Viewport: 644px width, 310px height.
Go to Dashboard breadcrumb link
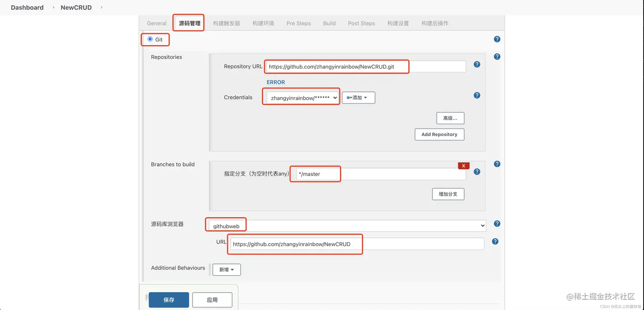coord(27,7)
